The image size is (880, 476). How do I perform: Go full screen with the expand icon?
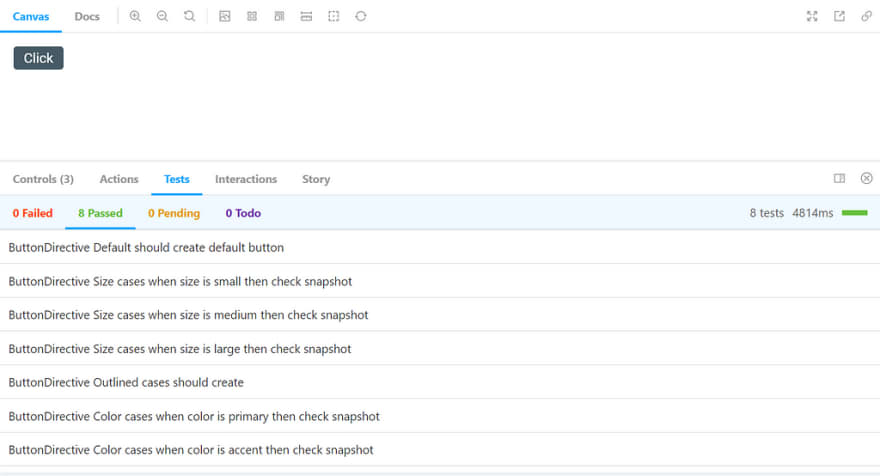[x=812, y=16]
